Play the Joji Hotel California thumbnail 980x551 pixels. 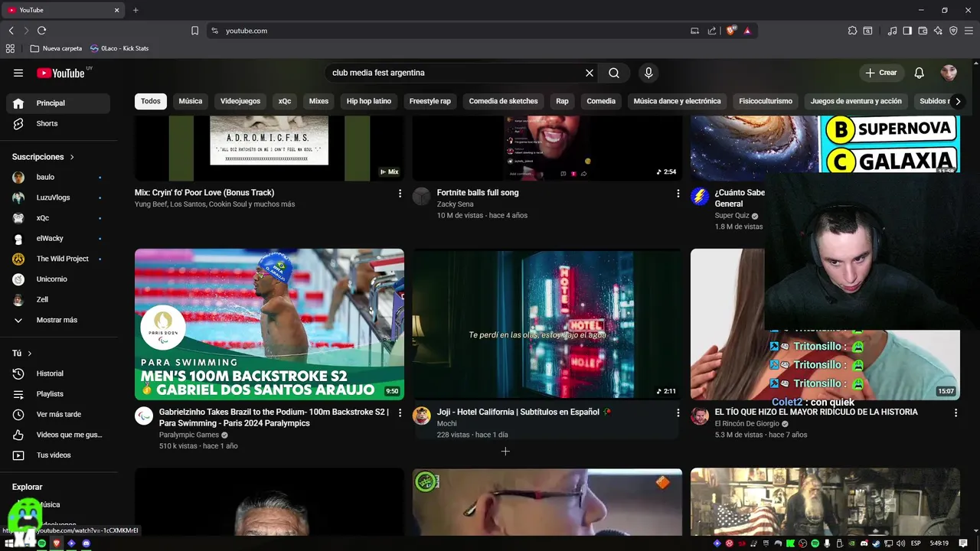coord(547,324)
